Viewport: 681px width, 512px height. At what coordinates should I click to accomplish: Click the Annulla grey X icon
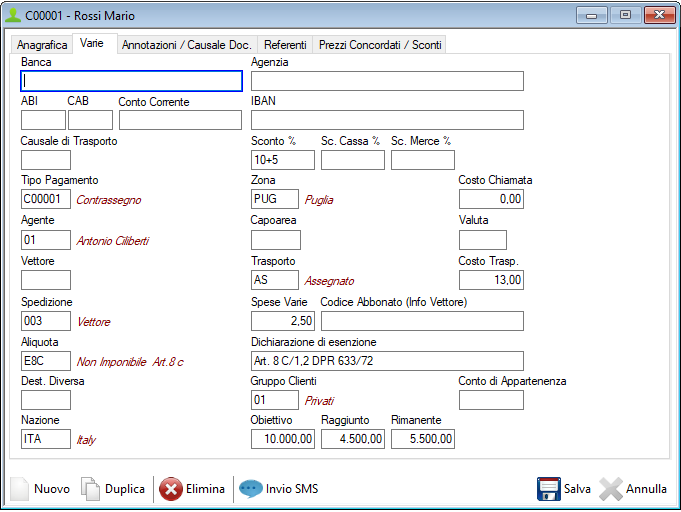point(611,489)
